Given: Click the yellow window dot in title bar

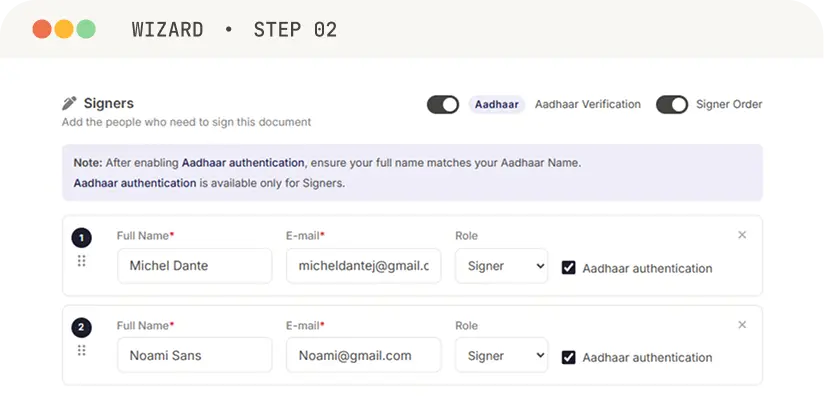Looking at the screenshot, I should click(x=64, y=29).
